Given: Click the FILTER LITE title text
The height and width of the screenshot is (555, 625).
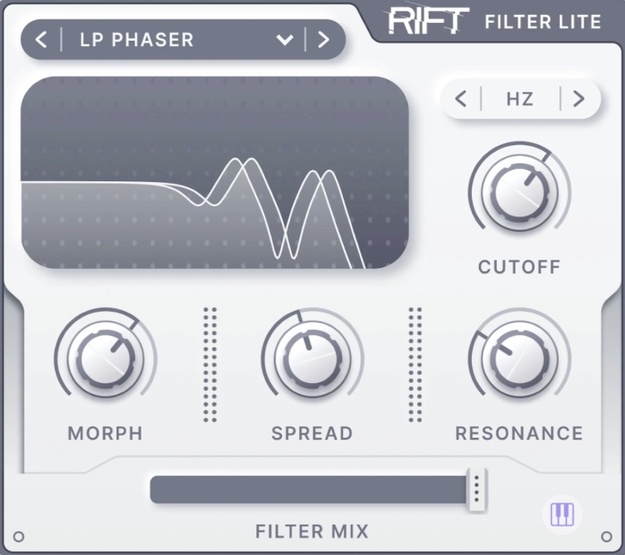Looking at the screenshot, I should pos(543,22).
